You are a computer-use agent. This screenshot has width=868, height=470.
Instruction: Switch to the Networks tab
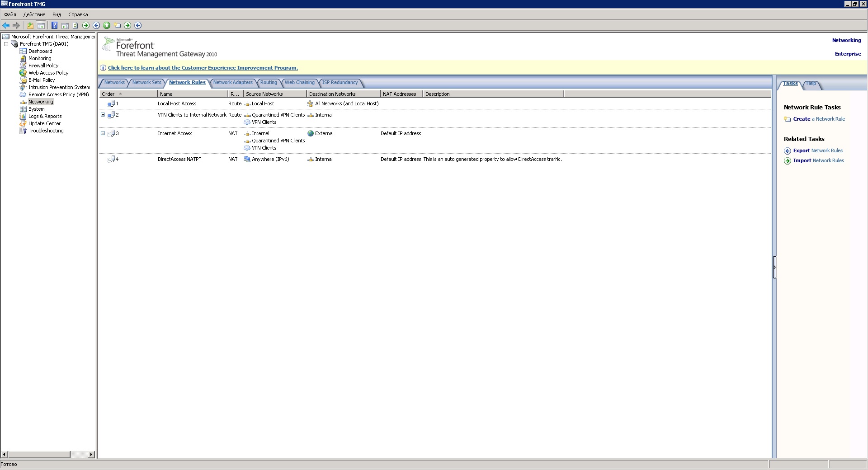(x=114, y=83)
